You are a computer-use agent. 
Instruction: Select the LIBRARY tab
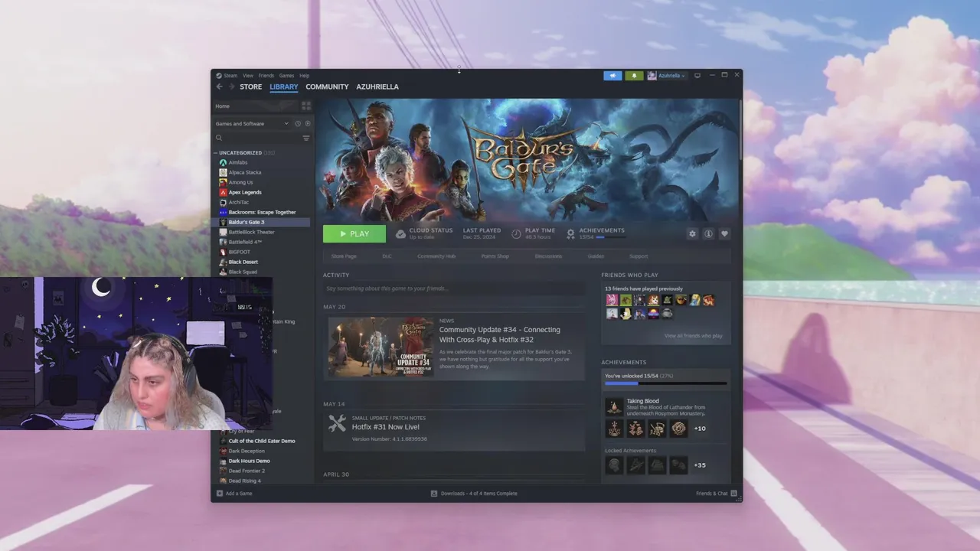[283, 86]
